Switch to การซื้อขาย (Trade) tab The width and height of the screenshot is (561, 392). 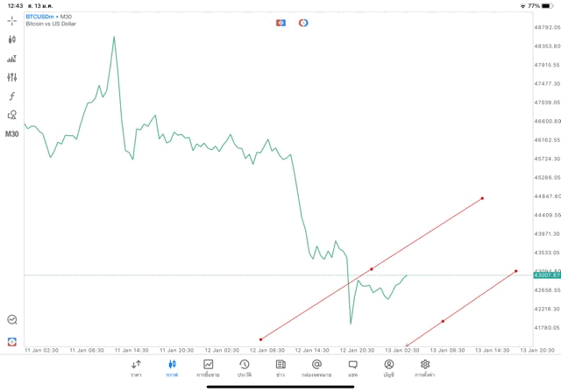[x=209, y=367]
